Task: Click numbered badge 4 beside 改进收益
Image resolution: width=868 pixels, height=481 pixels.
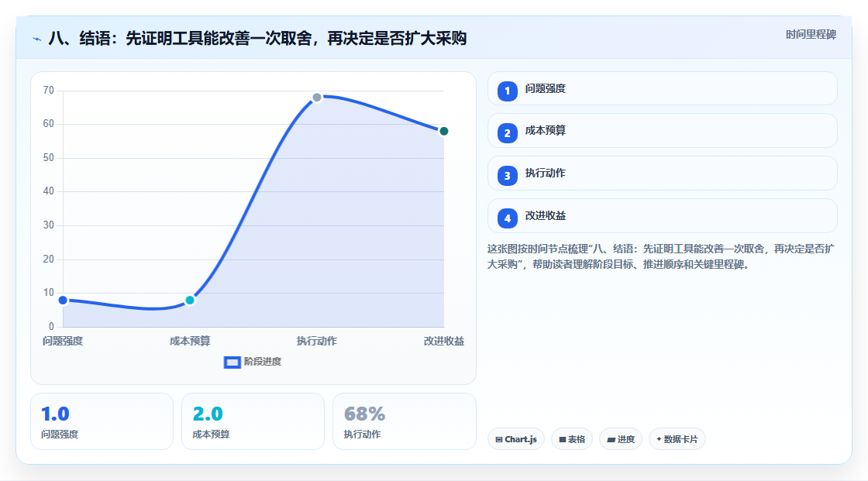Action: (x=507, y=218)
